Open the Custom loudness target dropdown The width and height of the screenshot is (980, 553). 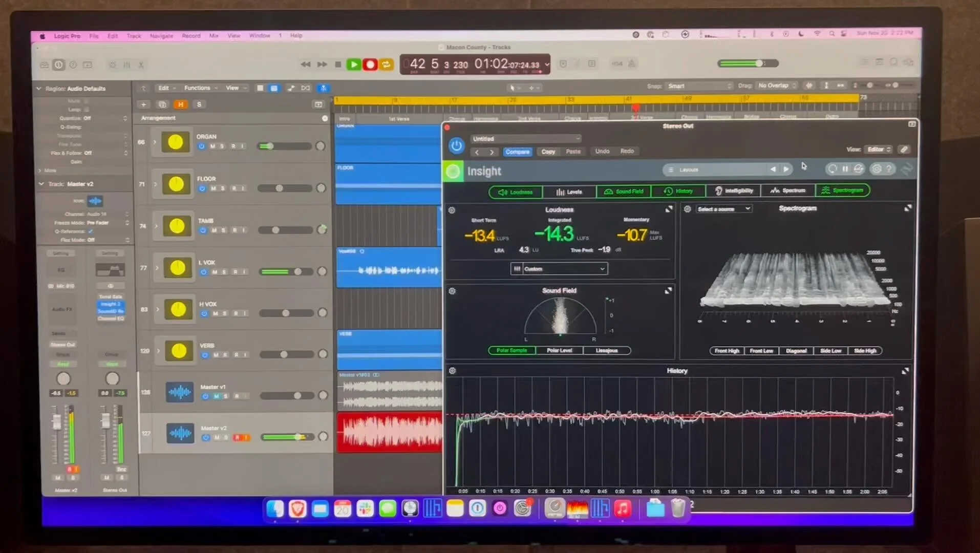(x=559, y=269)
